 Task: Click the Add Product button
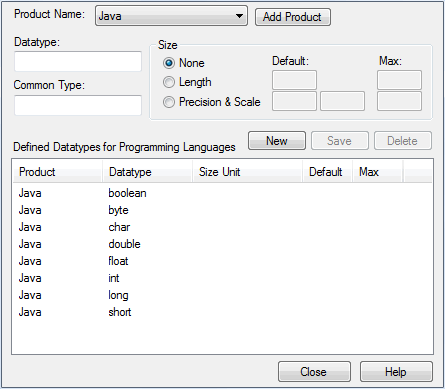point(293,17)
